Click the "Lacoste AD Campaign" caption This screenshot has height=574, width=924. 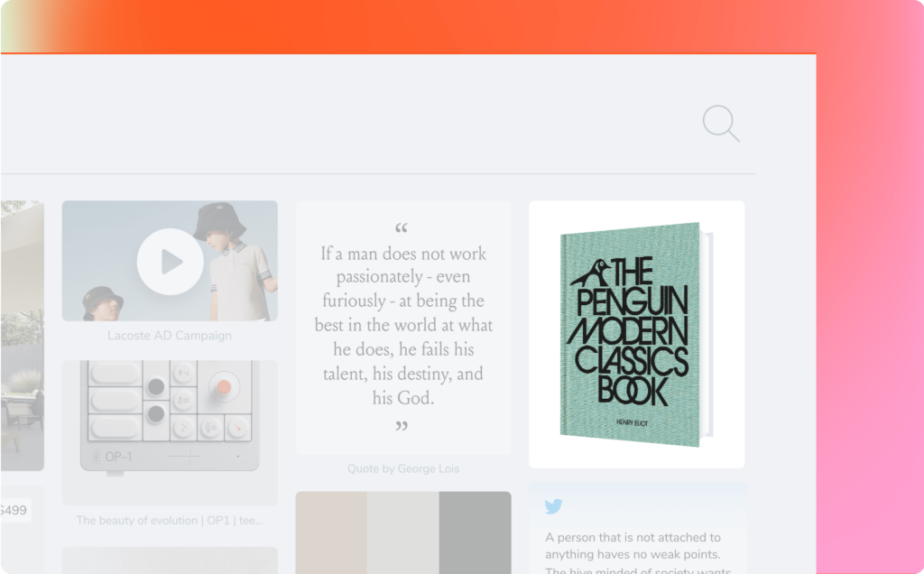click(x=170, y=336)
